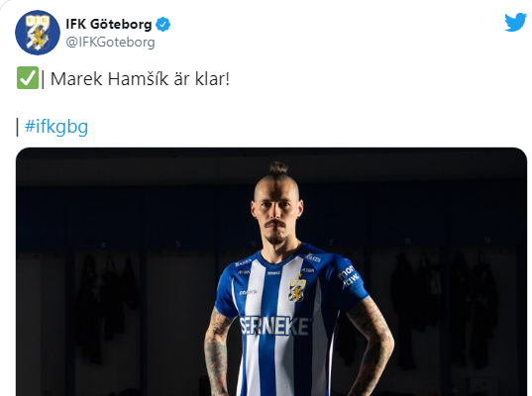The image size is (532, 396).
Task: Click the blue verified badge
Action: pyautogui.click(x=163, y=25)
